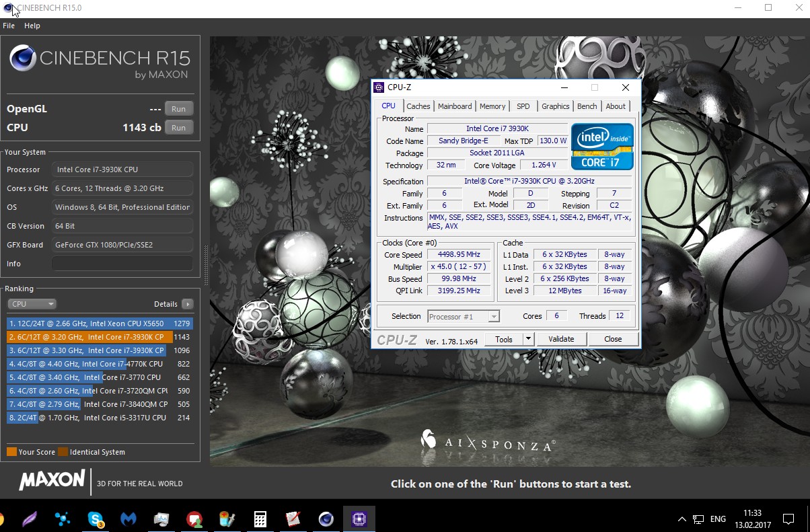Launch the Calculator from the taskbar
The image size is (810, 532).
(260, 519)
